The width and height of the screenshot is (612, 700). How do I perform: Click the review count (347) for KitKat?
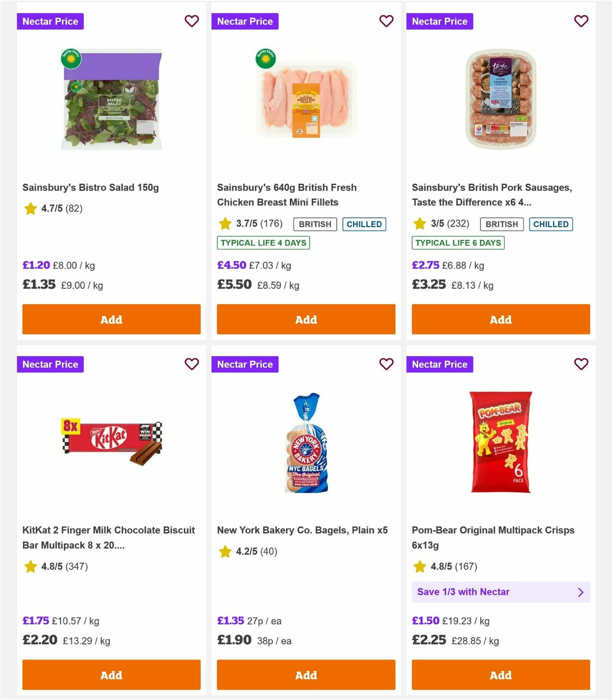77,566
